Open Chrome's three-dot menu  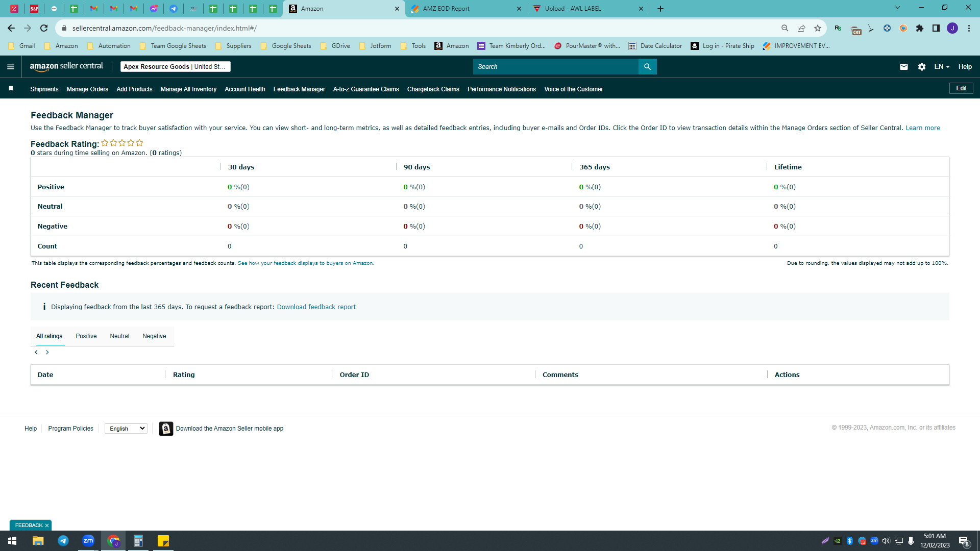[x=969, y=28]
